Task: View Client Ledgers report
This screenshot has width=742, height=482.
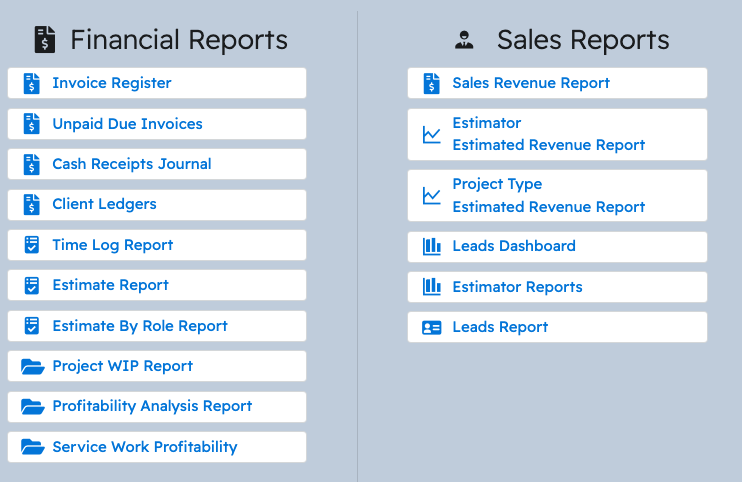Action: tap(157, 205)
